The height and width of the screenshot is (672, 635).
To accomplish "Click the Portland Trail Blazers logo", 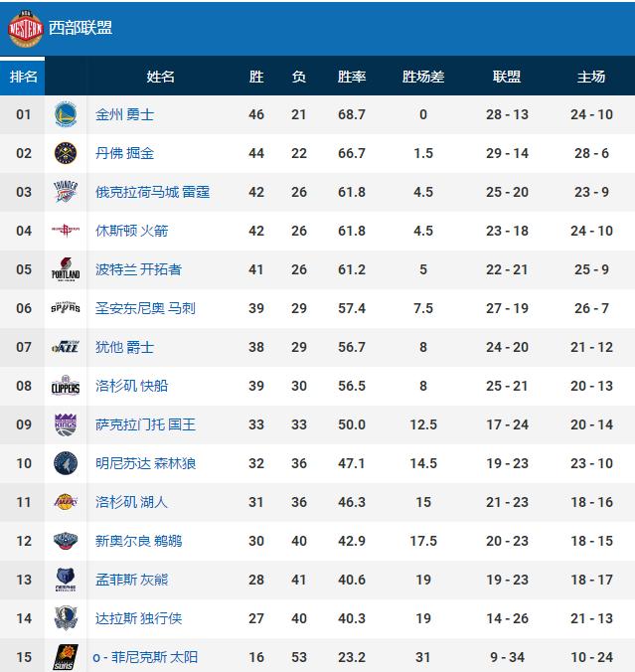I will click(x=66, y=269).
